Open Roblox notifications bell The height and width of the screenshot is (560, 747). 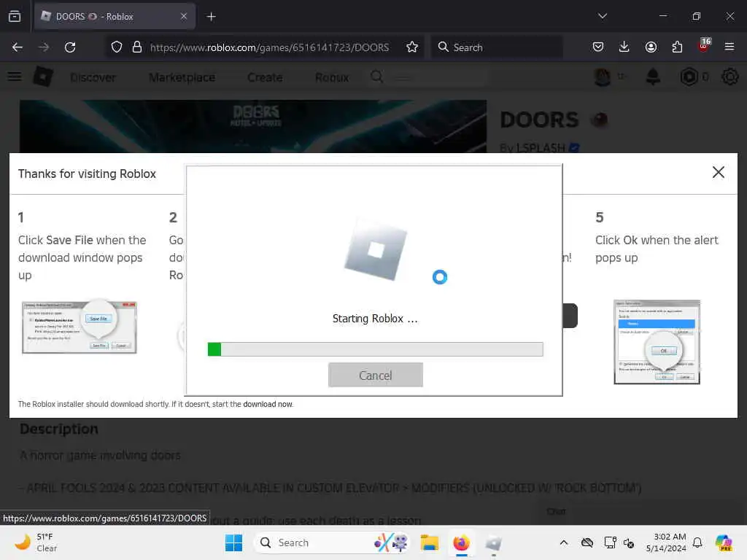[x=653, y=77]
